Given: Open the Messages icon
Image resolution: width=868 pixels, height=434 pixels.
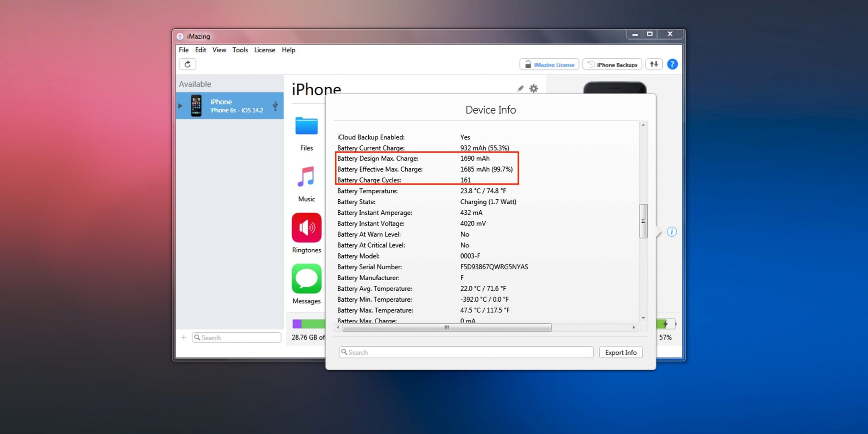Looking at the screenshot, I should [x=306, y=278].
